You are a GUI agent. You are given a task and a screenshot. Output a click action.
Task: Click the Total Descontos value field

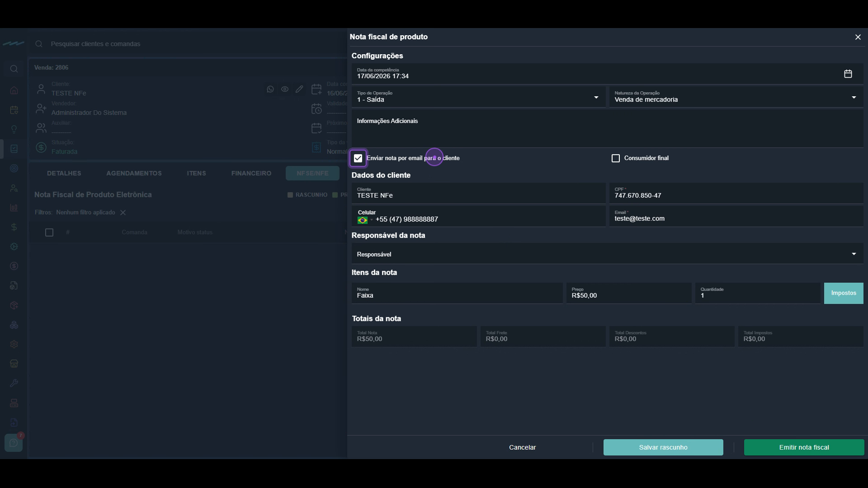pos(672,337)
